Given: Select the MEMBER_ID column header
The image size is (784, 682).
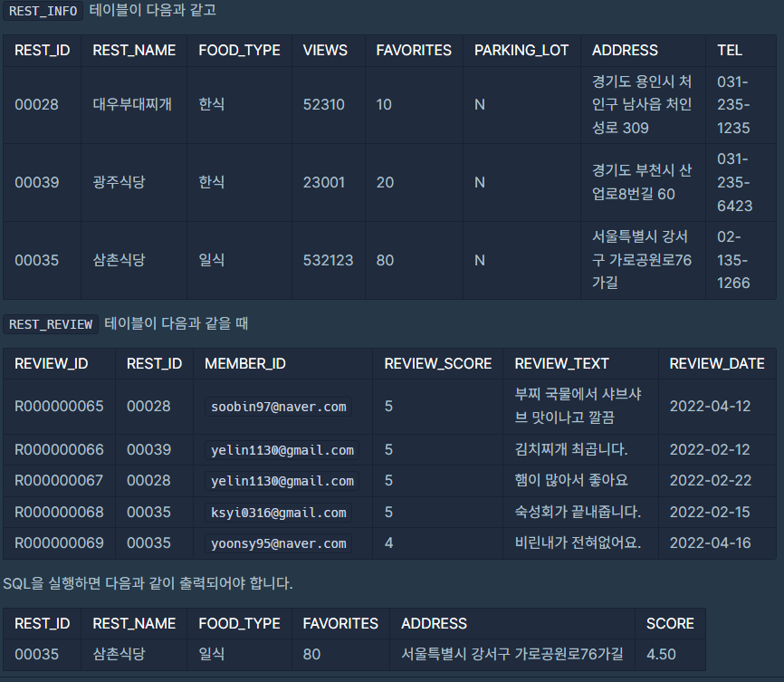Looking at the screenshot, I should pyautogui.click(x=245, y=363).
